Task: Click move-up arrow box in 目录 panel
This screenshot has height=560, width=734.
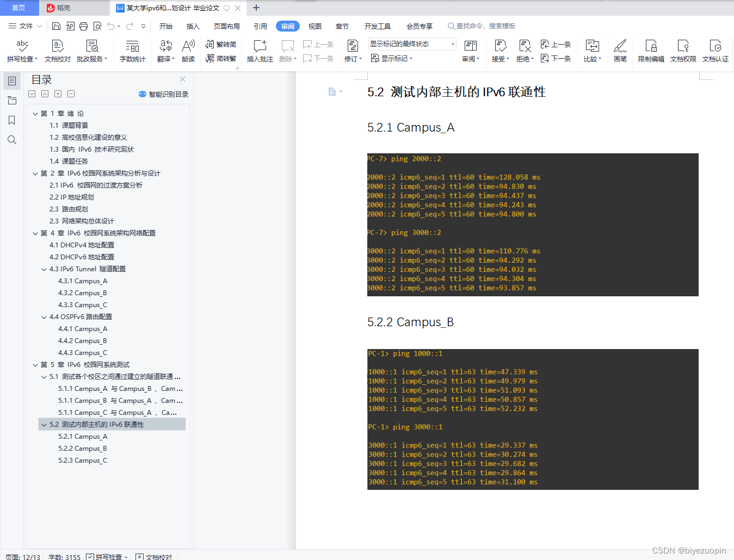Action: click(45, 94)
